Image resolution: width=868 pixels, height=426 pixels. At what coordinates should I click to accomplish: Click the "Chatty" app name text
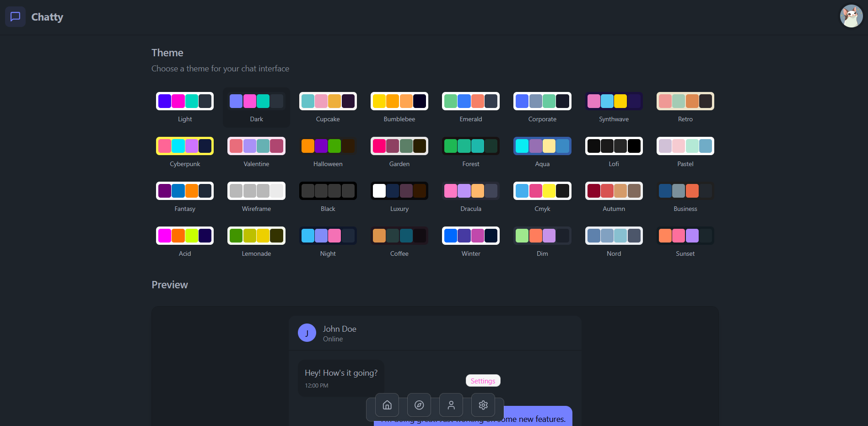[x=47, y=17]
